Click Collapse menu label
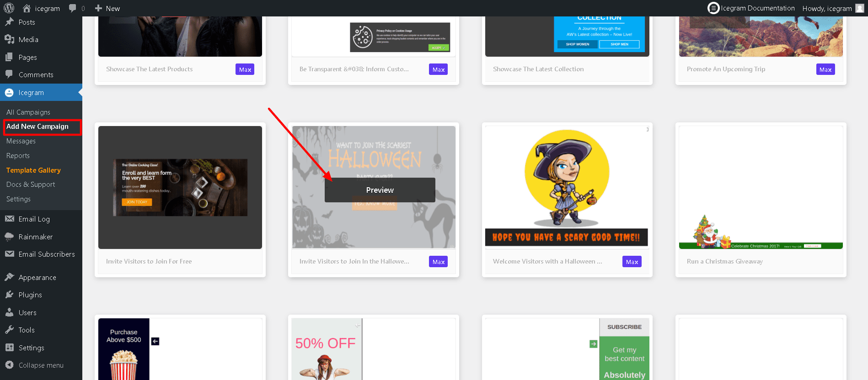Screen dimensions: 868x380 click(41, 365)
